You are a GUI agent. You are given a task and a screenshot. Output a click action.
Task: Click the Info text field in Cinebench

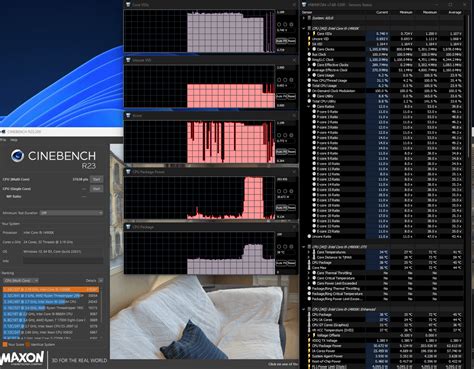tap(63, 261)
